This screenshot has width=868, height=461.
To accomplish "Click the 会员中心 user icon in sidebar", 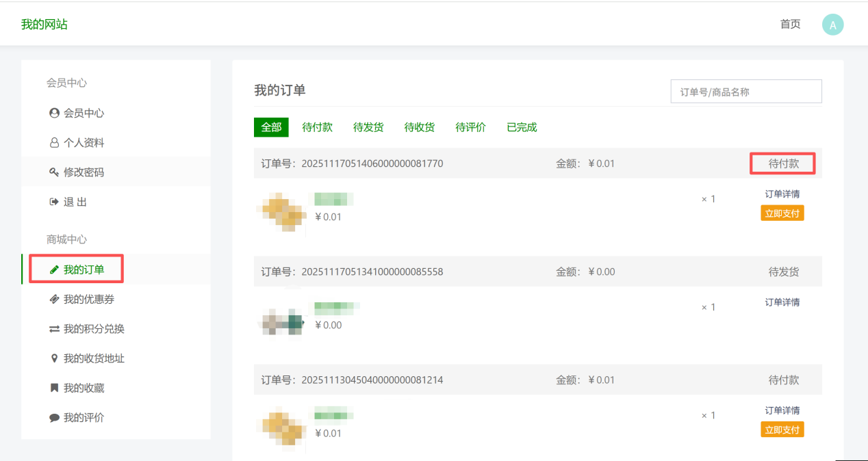I will [54, 113].
